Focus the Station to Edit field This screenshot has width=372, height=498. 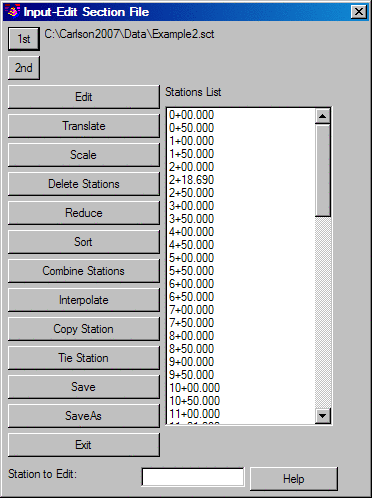click(x=193, y=477)
